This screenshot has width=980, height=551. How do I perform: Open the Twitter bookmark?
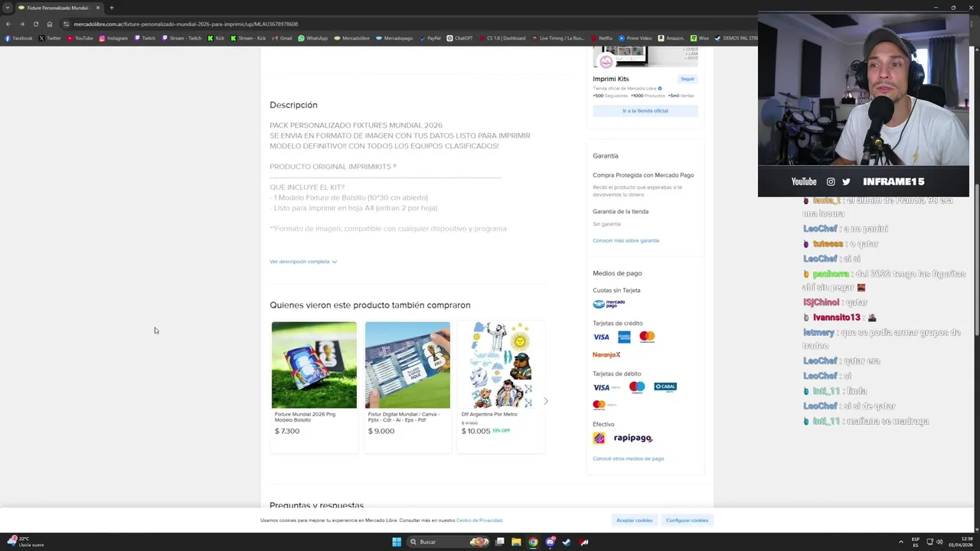point(50,38)
